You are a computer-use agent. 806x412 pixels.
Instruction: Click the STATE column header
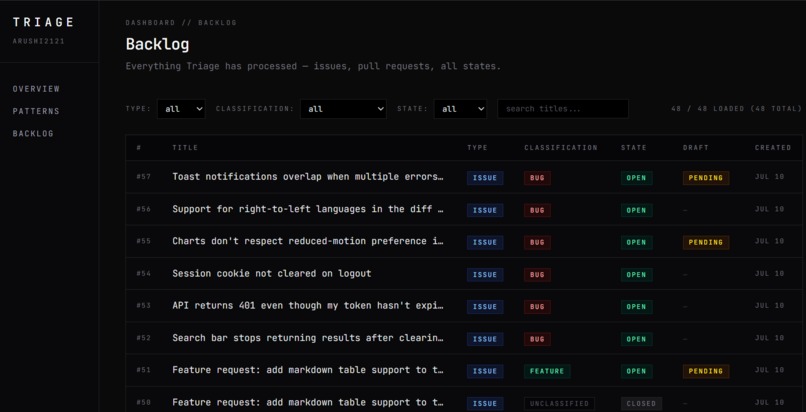pos(633,147)
